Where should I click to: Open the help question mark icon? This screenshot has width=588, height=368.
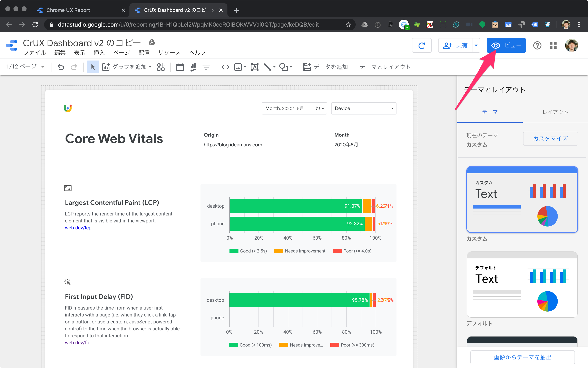coord(537,46)
